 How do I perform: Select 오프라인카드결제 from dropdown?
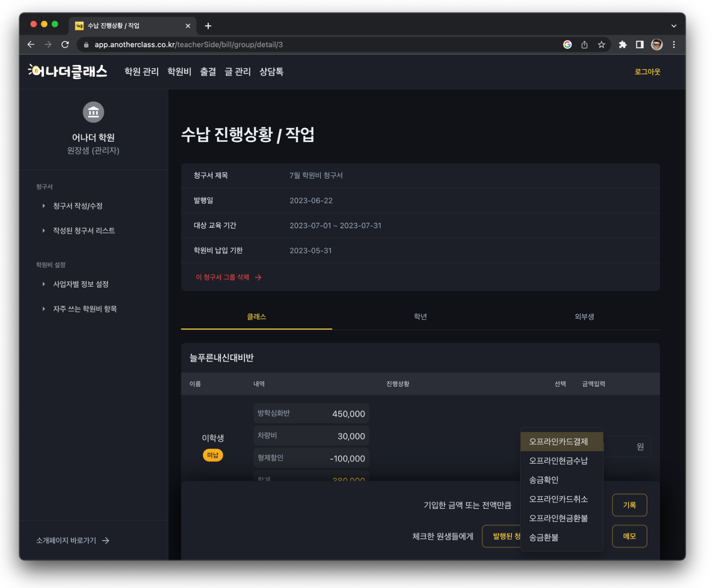(x=562, y=441)
